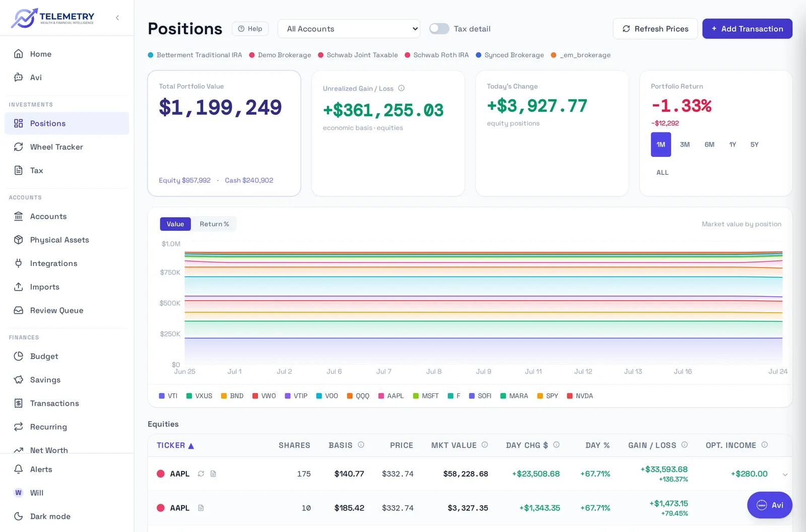
Task: Click the Review Queue inbox icon
Action: 19,310
